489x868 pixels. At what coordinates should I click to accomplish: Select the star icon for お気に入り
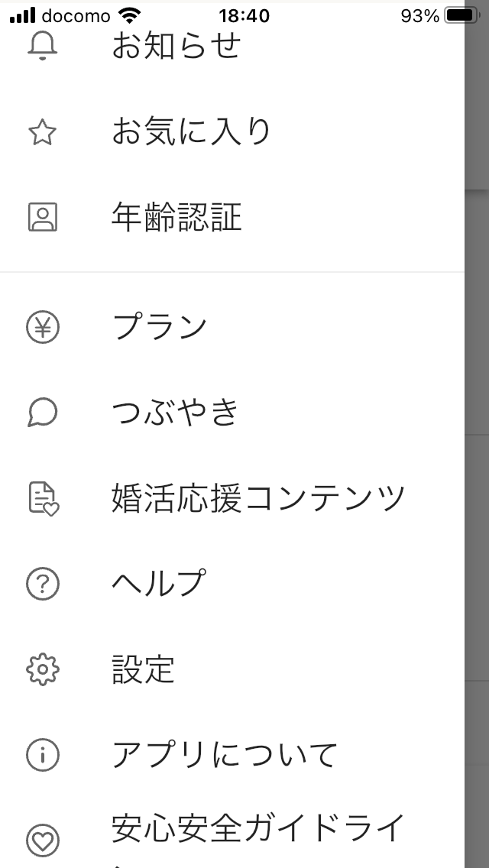(x=44, y=131)
